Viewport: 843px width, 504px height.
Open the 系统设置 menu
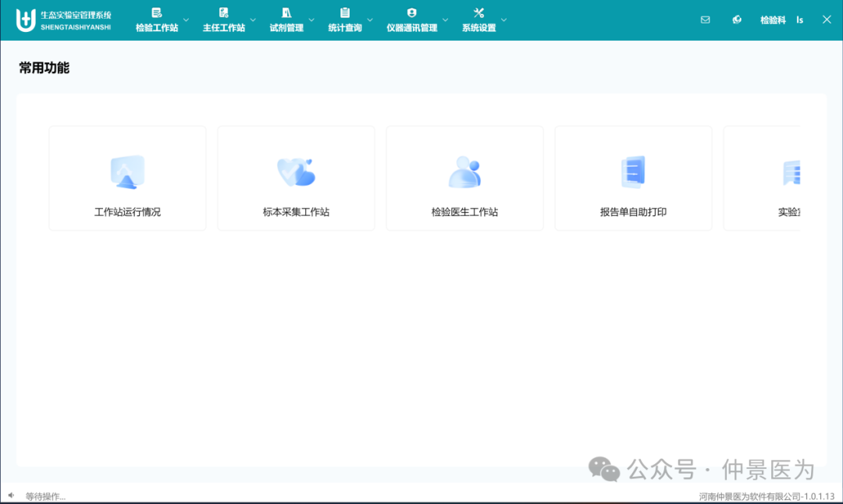478,20
